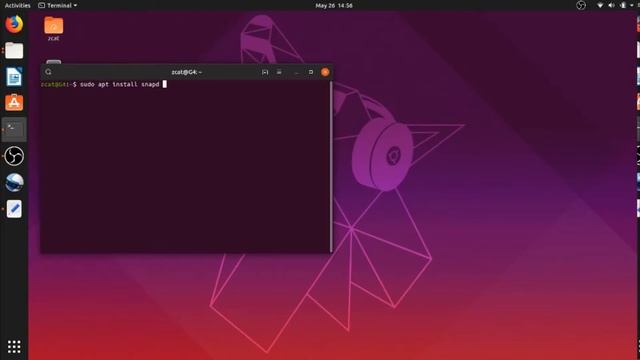Click the 'sudo apt install snapd' command line

pos(120,84)
